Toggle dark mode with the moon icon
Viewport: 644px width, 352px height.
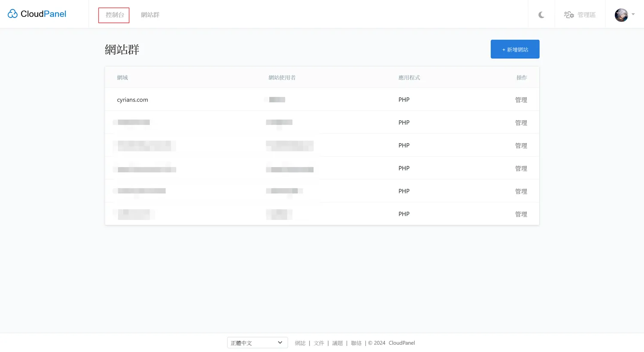click(x=541, y=15)
